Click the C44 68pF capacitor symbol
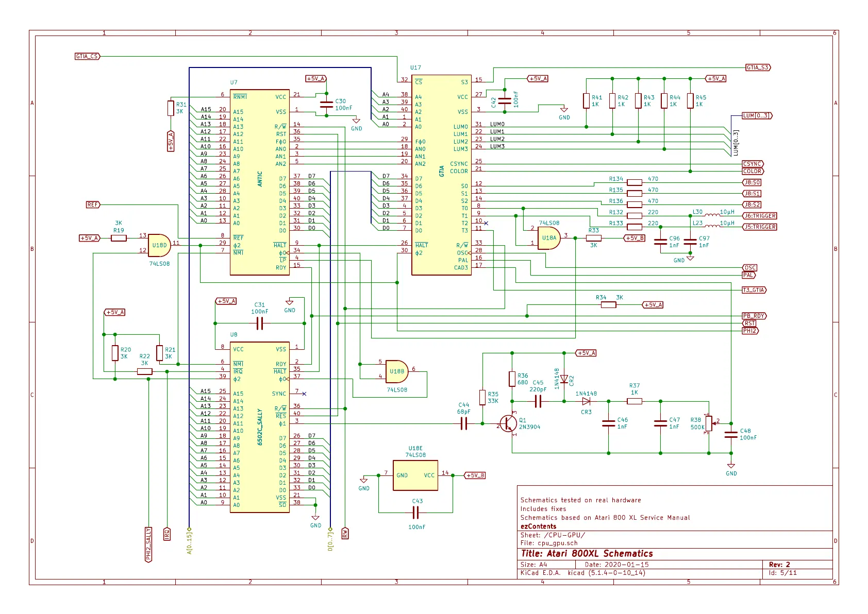This screenshot has width=868, height=614. click(463, 423)
